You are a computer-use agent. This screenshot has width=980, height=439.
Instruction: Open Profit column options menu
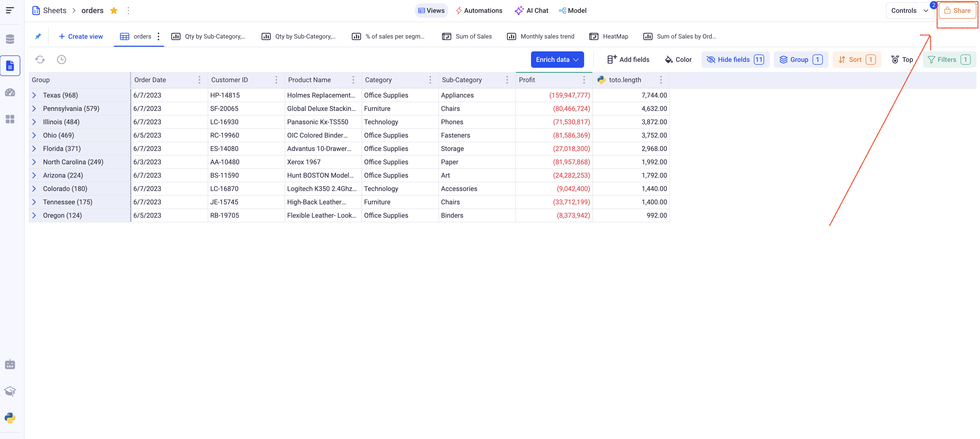point(584,80)
